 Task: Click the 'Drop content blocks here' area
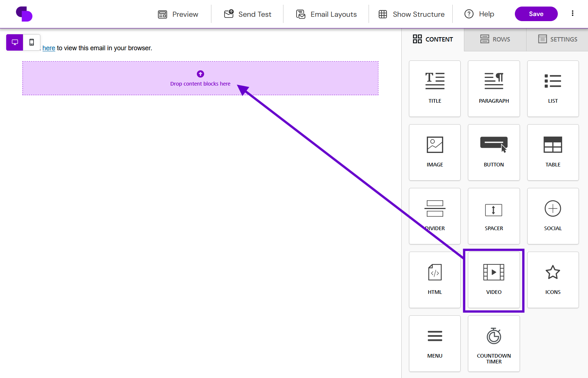(x=200, y=78)
